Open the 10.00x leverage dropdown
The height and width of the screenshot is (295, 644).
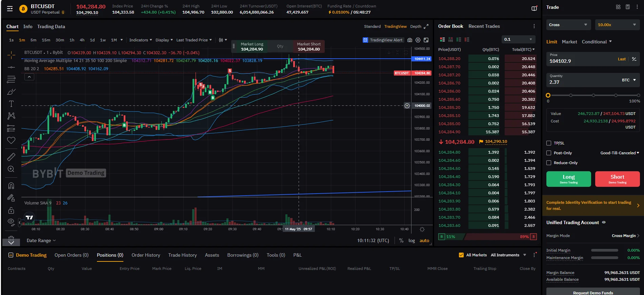coord(617,25)
